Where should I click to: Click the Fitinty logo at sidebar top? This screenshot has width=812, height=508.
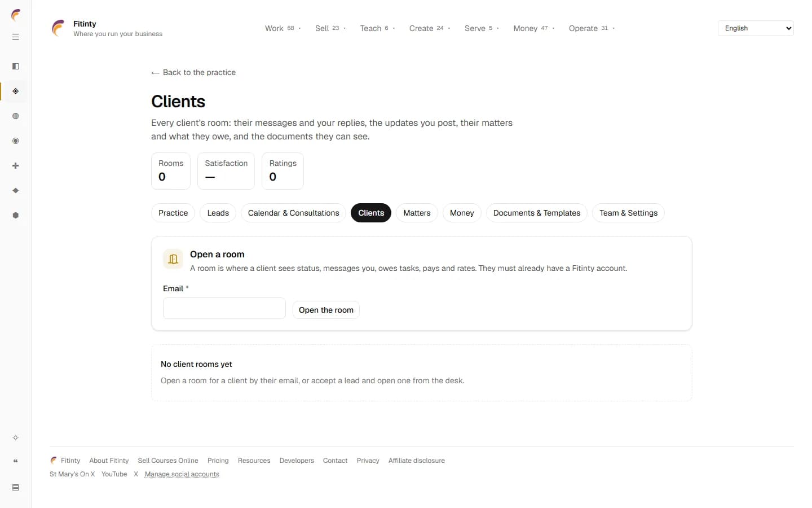16,15
